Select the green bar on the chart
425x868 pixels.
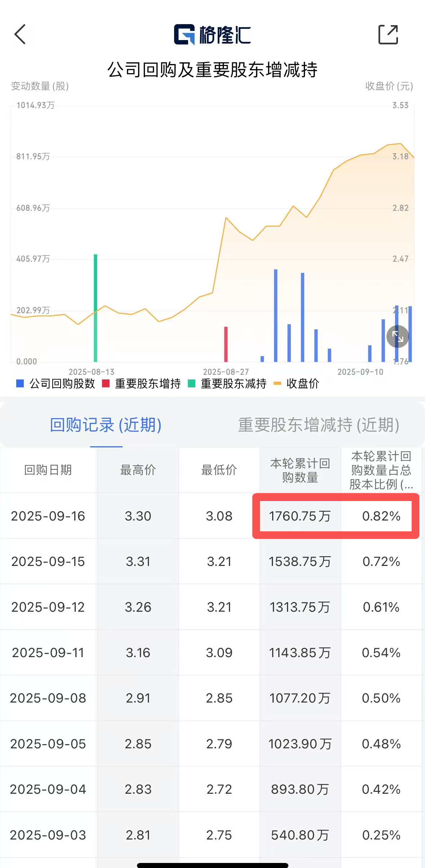click(96, 308)
